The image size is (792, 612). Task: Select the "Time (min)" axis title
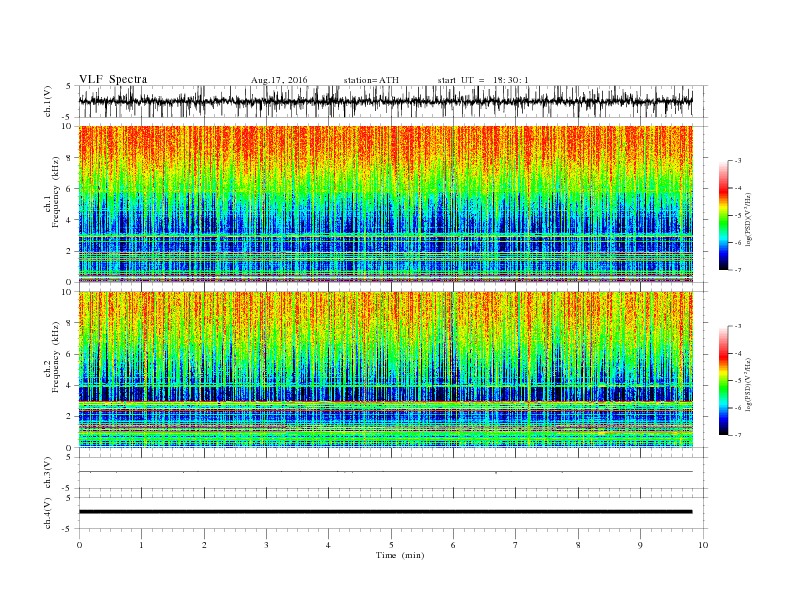[x=400, y=555]
